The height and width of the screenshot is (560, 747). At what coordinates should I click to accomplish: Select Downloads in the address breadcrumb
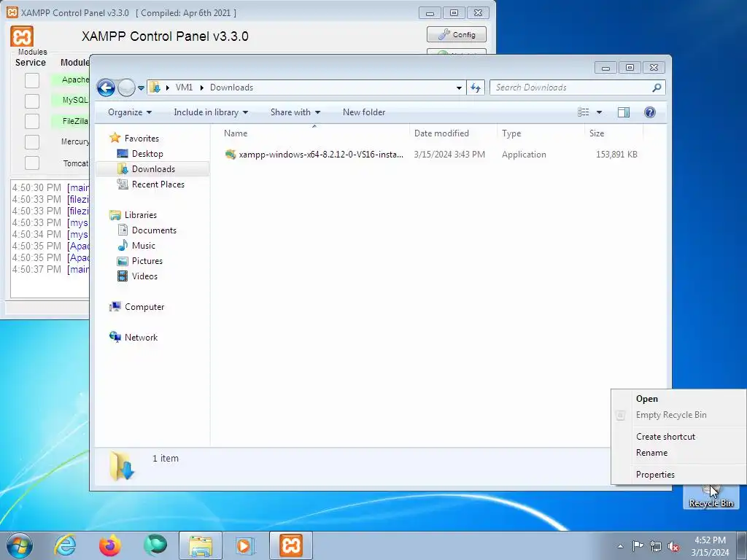click(x=231, y=87)
